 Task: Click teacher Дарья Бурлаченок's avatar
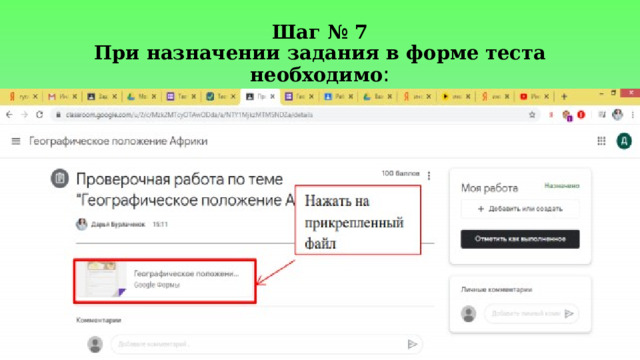pyautogui.click(x=82, y=224)
